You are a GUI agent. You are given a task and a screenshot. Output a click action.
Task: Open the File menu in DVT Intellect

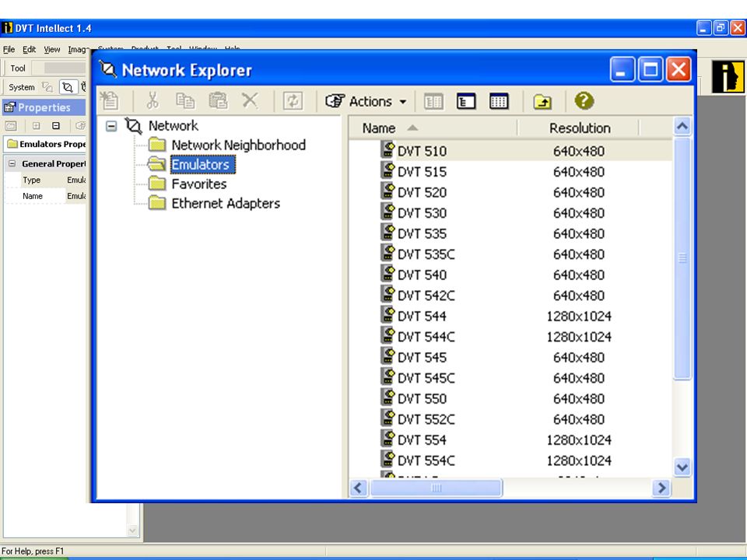tap(9, 49)
